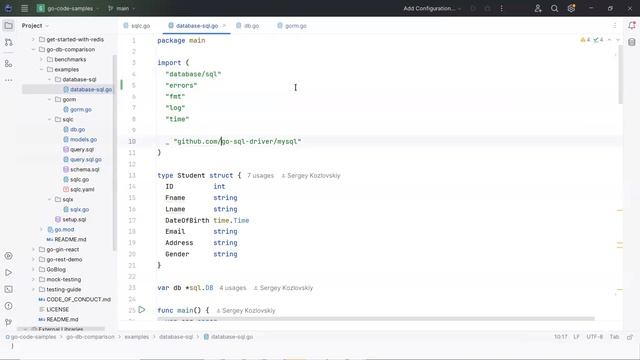Screen dimensions: 640x360
Task: Expand the go-gin-react folder
Action: pos(33,249)
